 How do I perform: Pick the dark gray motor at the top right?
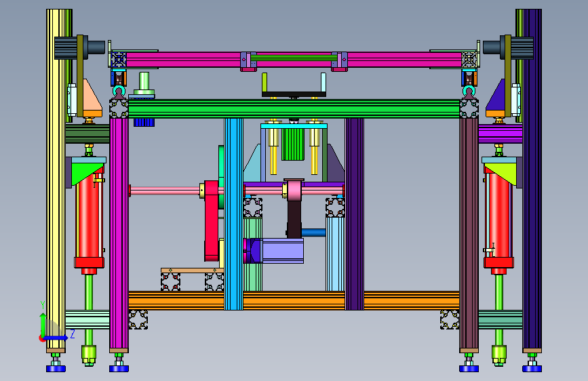point(508,47)
